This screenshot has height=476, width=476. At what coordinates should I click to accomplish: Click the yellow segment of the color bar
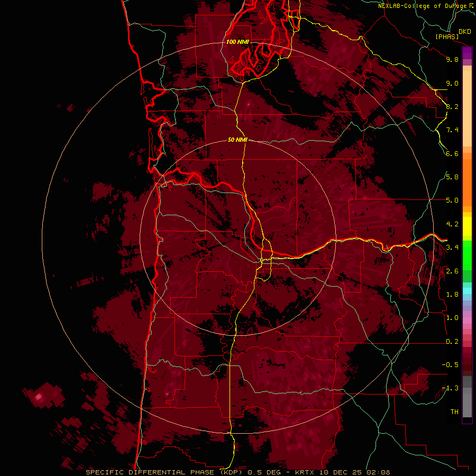[467, 226]
